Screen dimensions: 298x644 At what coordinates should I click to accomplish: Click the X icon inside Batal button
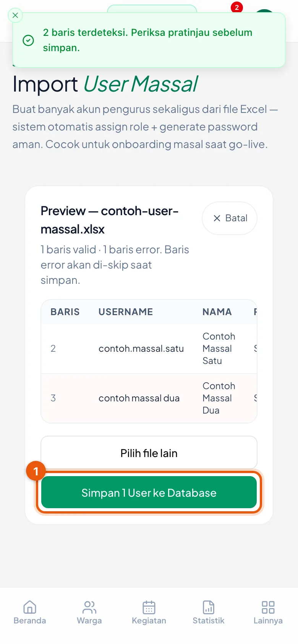point(217,218)
